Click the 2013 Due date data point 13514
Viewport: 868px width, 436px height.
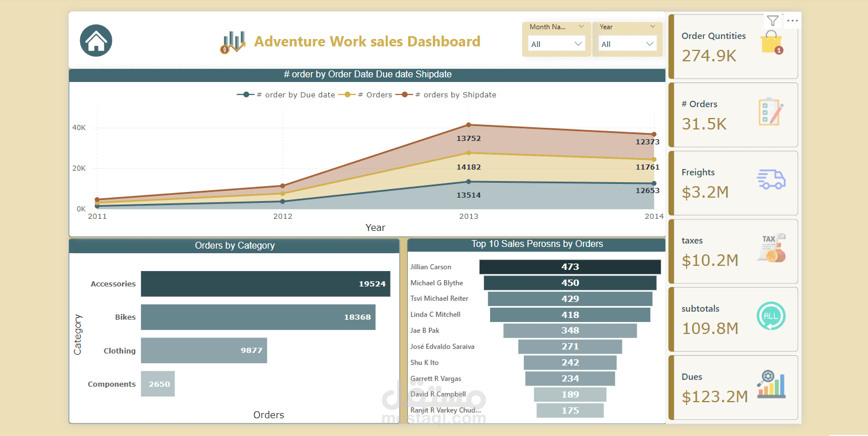(x=468, y=182)
